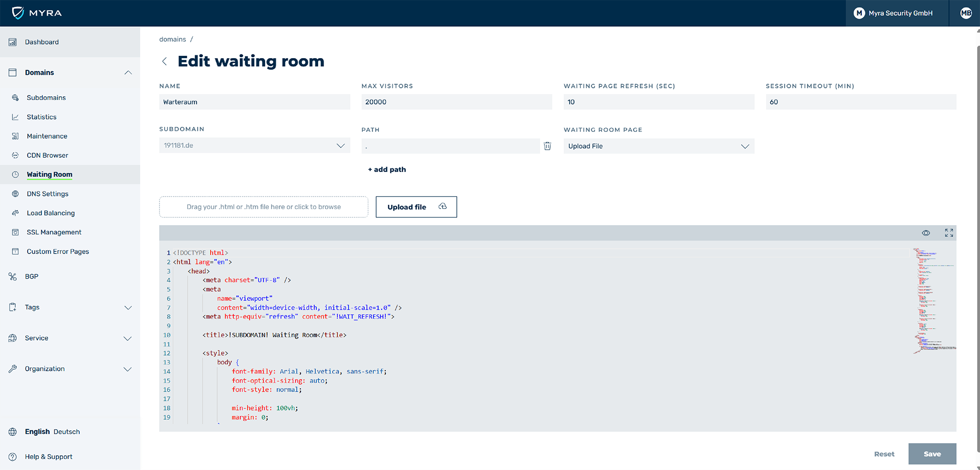Click the Help & Support question icon

[13, 457]
